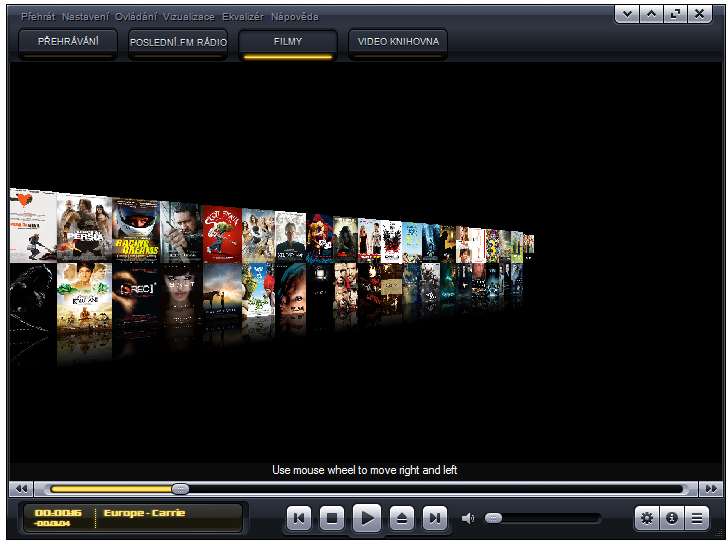Image resolution: width=728 pixels, height=544 pixels.
Task: Click the remaining time display below elapsed
Action: pyautogui.click(x=52, y=524)
